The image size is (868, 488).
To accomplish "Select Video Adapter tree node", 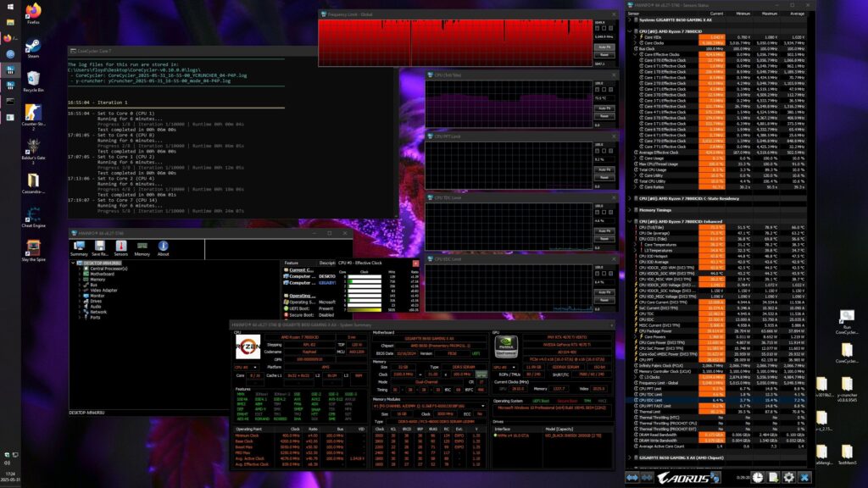I will [103, 290].
